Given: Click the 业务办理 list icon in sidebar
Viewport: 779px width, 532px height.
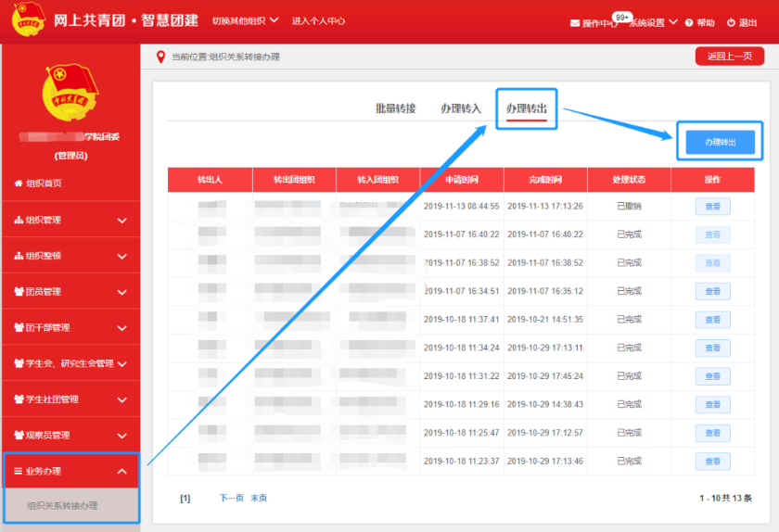Looking at the screenshot, I should [x=19, y=471].
